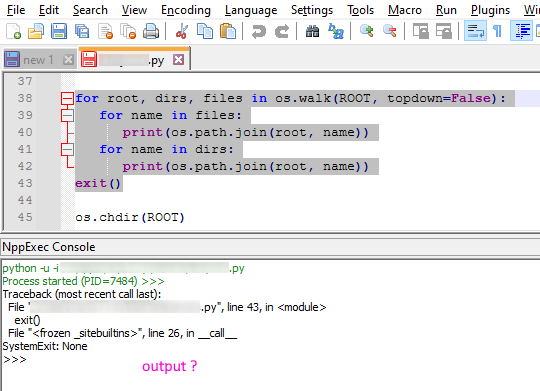Image resolution: width=540 pixels, height=391 pixels.
Task: Open the Encoding menu
Action: (x=186, y=10)
